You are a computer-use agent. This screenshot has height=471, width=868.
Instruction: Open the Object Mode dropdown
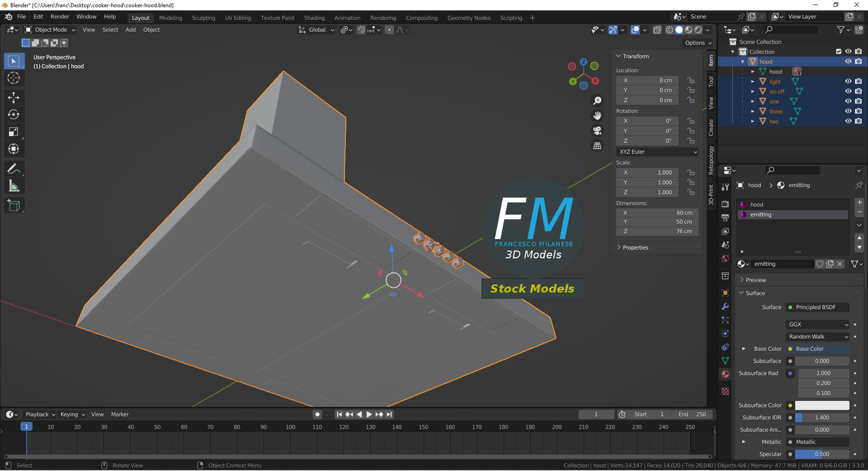coord(50,30)
